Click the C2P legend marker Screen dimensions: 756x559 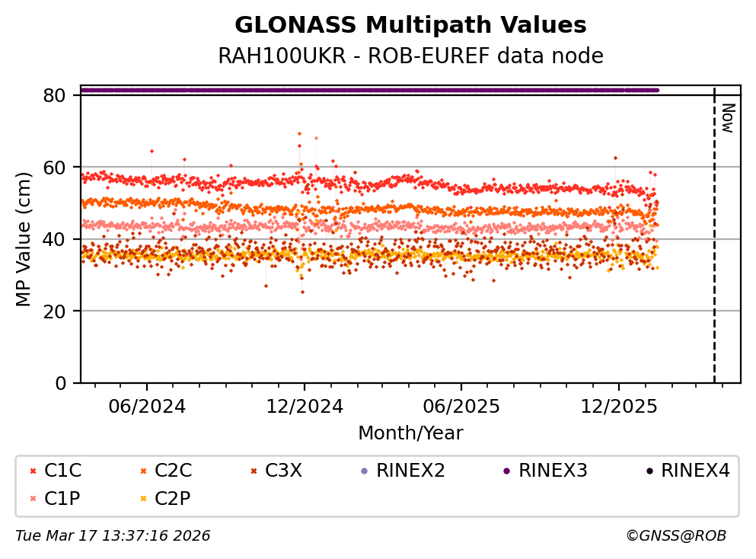pyautogui.click(x=142, y=499)
